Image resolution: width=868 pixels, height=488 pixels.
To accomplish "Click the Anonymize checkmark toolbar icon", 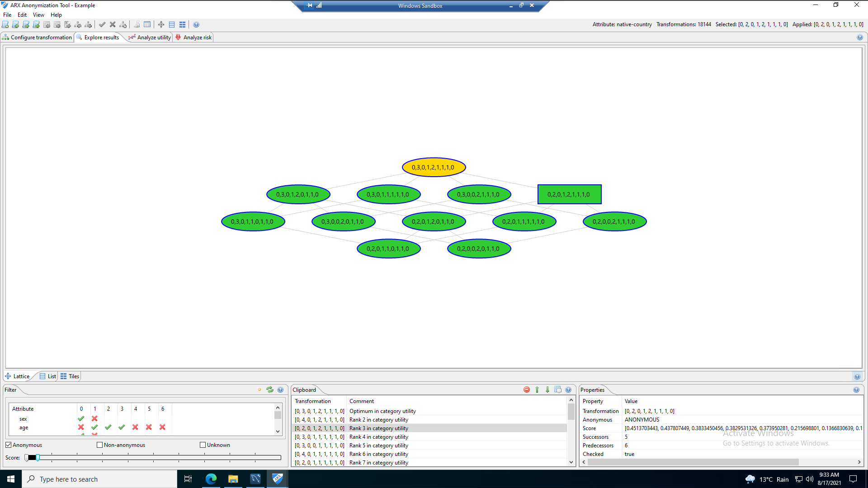I will (102, 25).
